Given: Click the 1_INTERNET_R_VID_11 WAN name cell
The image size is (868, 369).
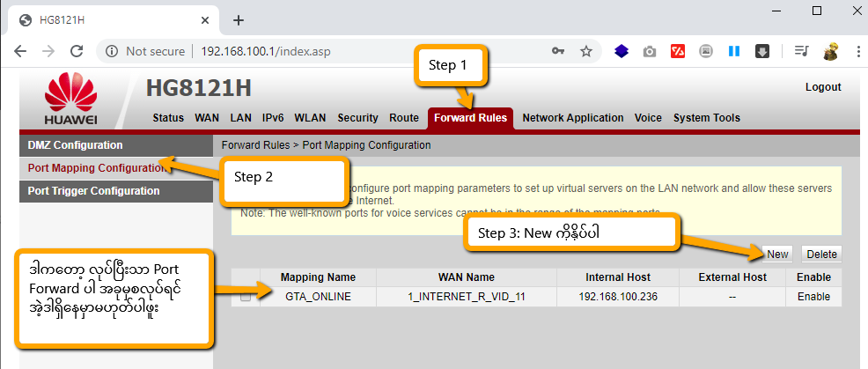Looking at the screenshot, I should [466, 297].
